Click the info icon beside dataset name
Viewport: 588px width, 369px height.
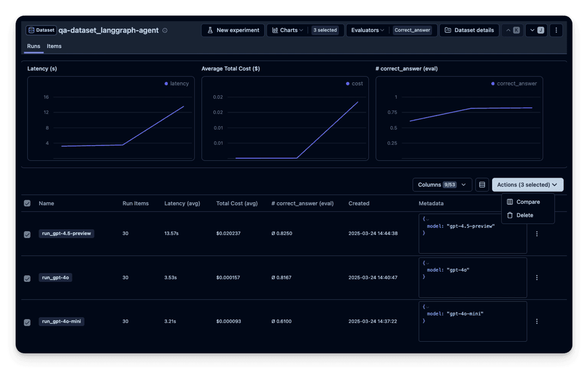[x=164, y=31]
